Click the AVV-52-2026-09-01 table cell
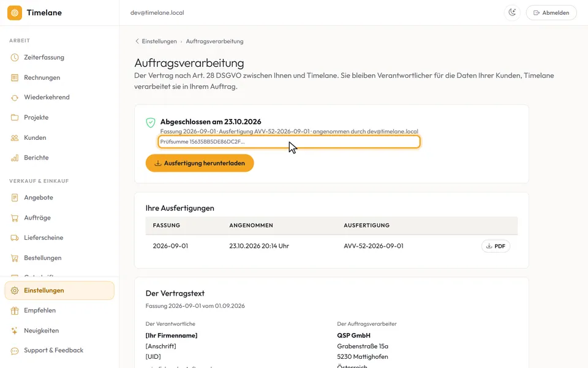 click(374, 246)
